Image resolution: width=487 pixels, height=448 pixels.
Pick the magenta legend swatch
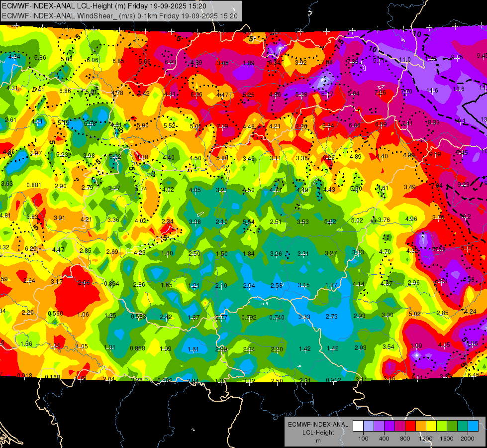coord(400,426)
